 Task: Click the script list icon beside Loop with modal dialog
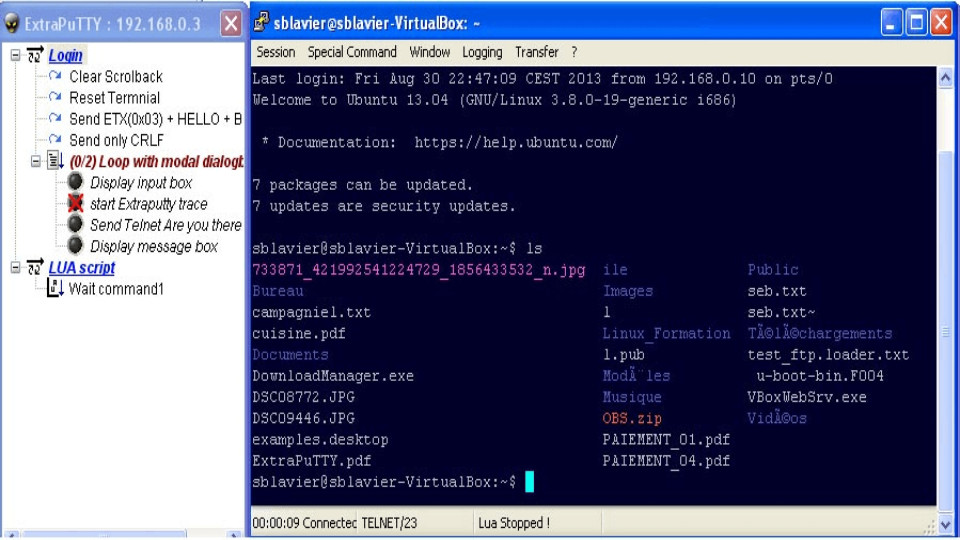coord(55,160)
